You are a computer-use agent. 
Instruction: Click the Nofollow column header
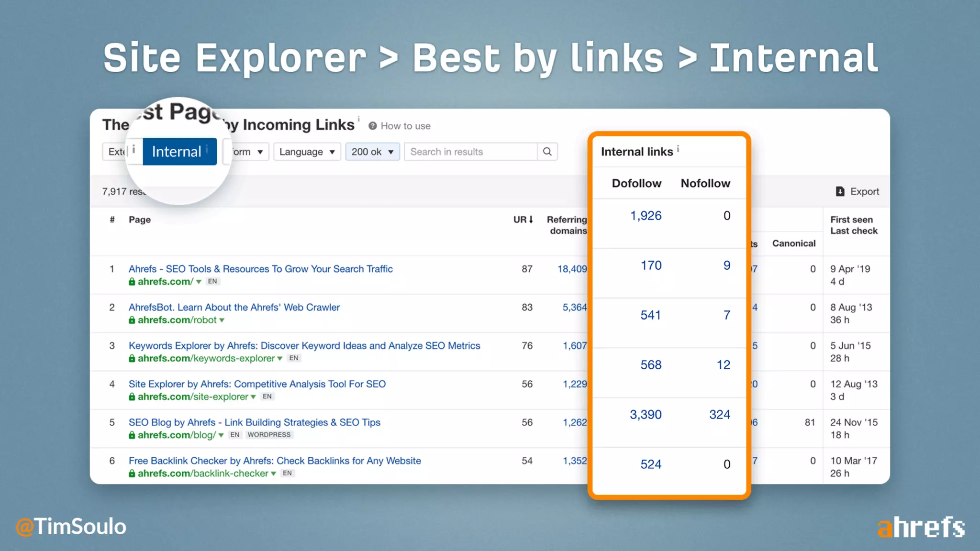(705, 183)
